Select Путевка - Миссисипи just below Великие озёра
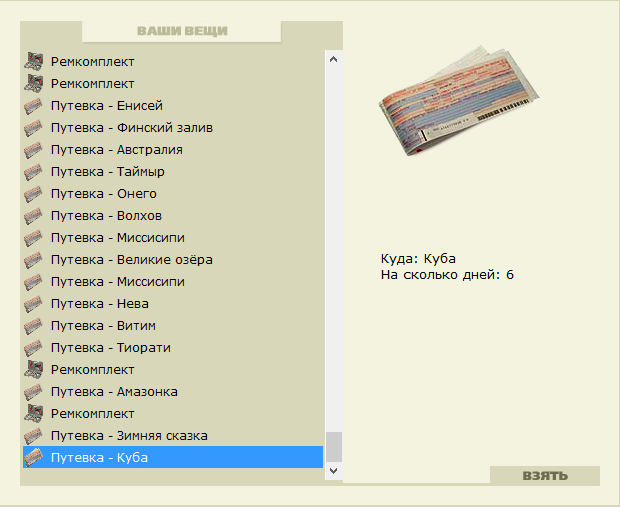Image resolution: width=620 pixels, height=507 pixels. (173, 282)
